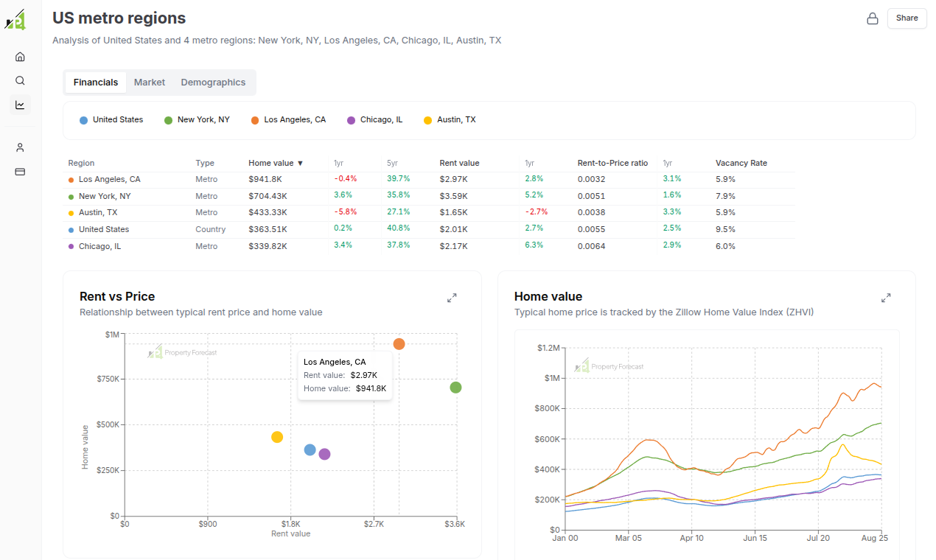Click the Share button
This screenshot has width=936, height=560.
907,18
